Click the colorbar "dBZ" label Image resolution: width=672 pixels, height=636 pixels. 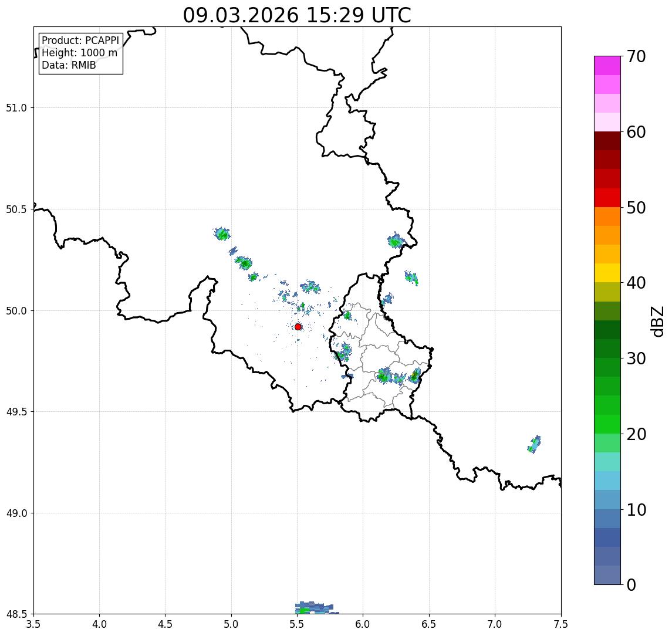click(657, 322)
